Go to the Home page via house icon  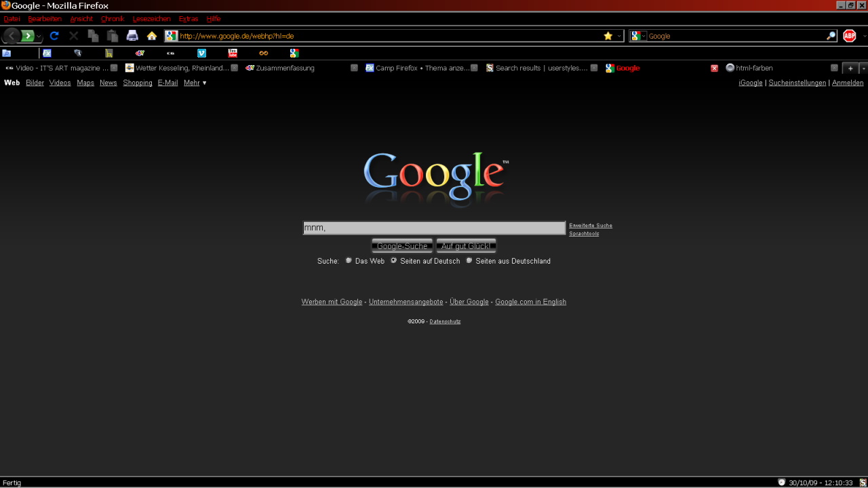pos(152,36)
